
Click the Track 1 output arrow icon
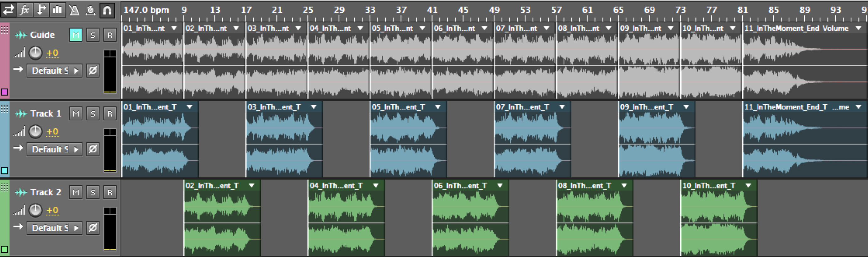[18, 148]
